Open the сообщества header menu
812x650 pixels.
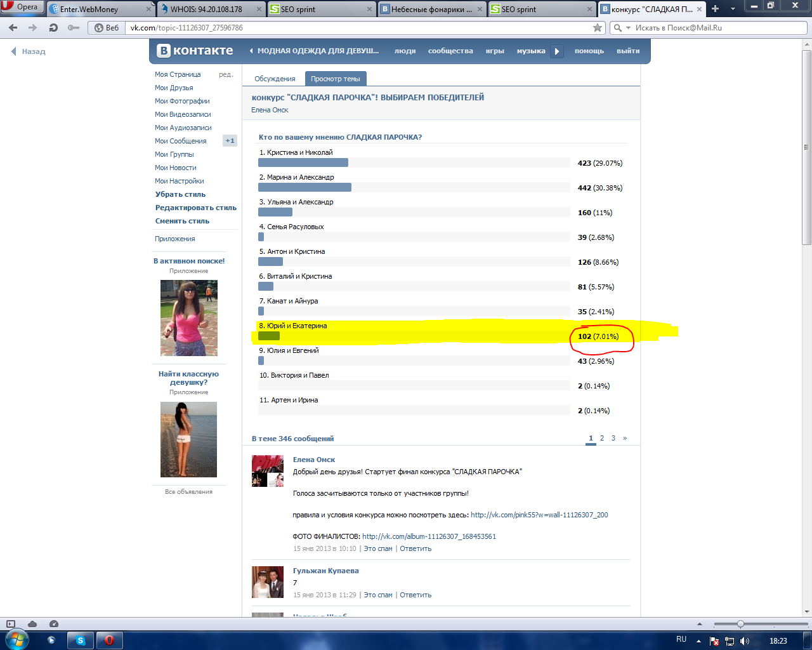450,51
